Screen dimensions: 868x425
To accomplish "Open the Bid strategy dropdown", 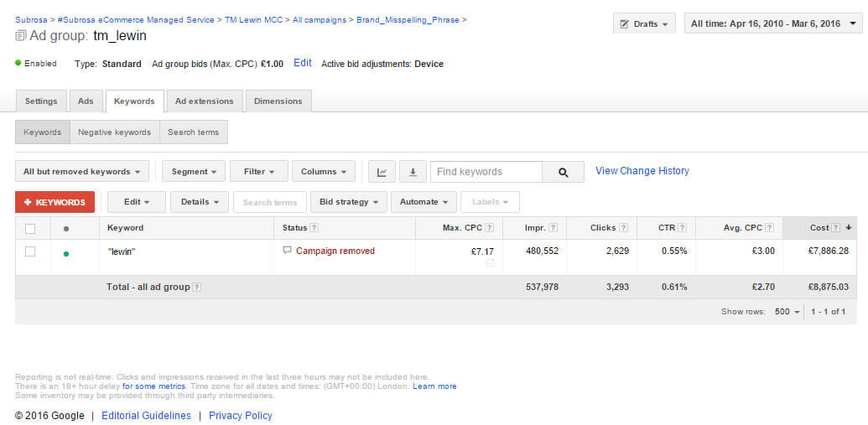I will 348,202.
